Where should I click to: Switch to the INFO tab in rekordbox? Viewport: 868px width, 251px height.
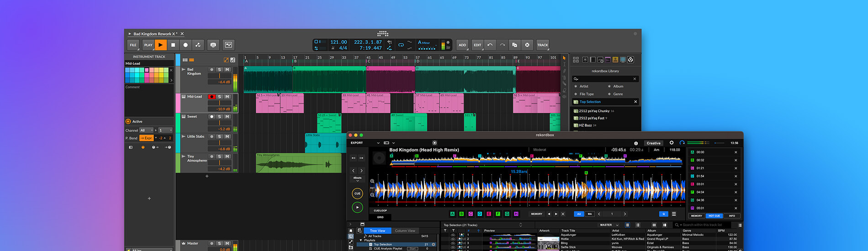click(732, 216)
